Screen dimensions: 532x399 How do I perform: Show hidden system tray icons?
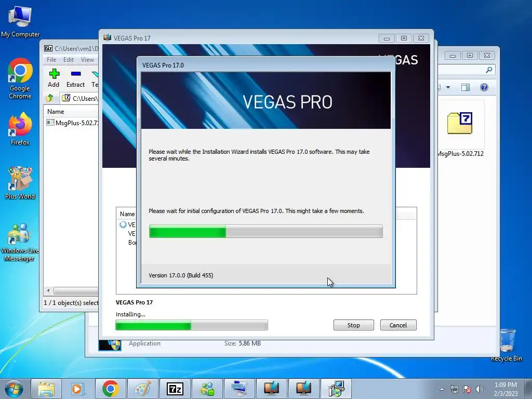tap(442, 389)
